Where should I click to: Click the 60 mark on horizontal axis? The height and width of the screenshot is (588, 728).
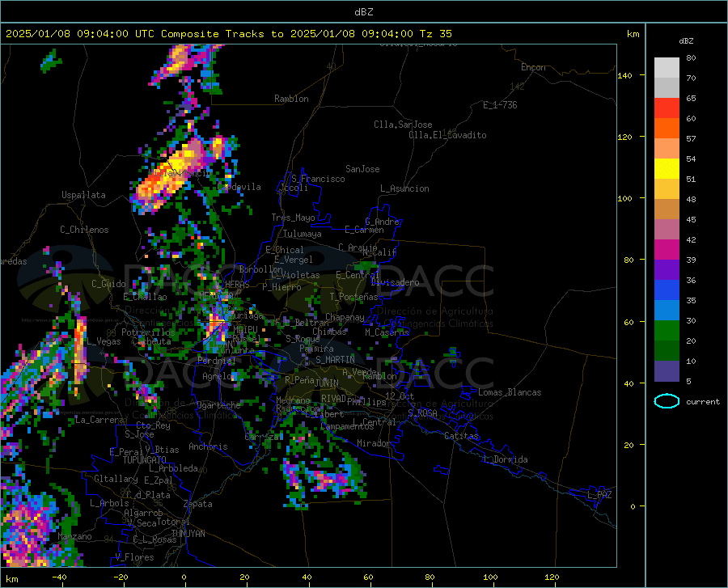368,577
